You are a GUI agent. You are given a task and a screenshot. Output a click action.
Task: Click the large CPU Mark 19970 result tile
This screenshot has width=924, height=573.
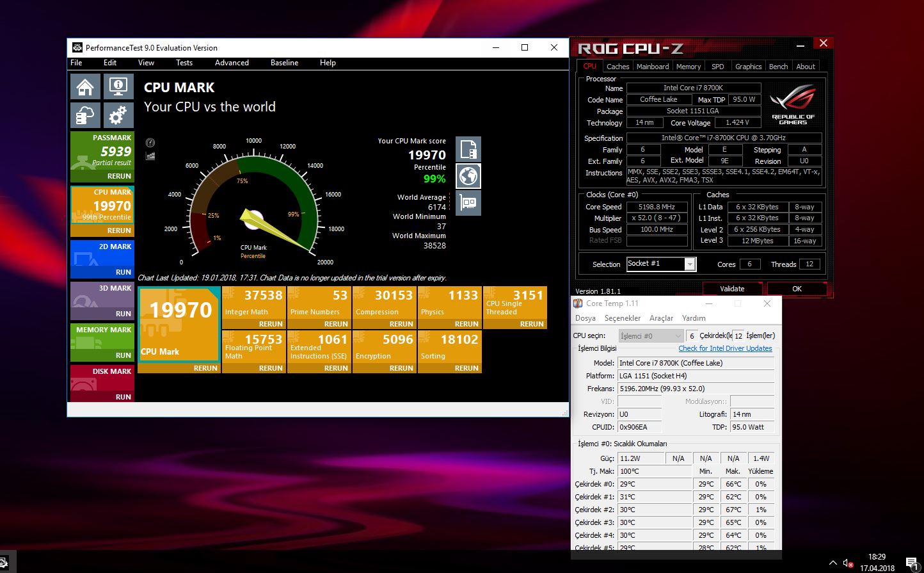pyautogui.click(x=179, y=325)
